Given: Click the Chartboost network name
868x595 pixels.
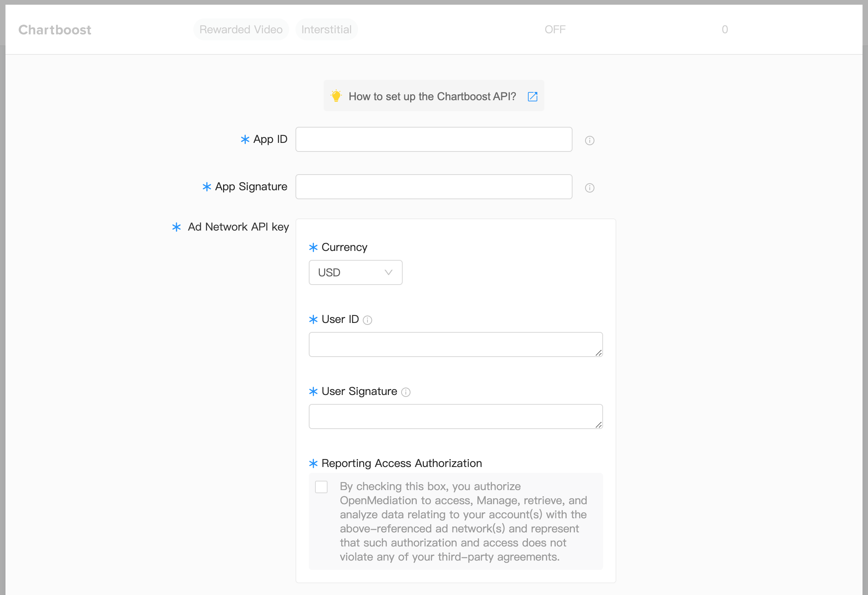Looking at the screenshot, I should click(55, 30).
